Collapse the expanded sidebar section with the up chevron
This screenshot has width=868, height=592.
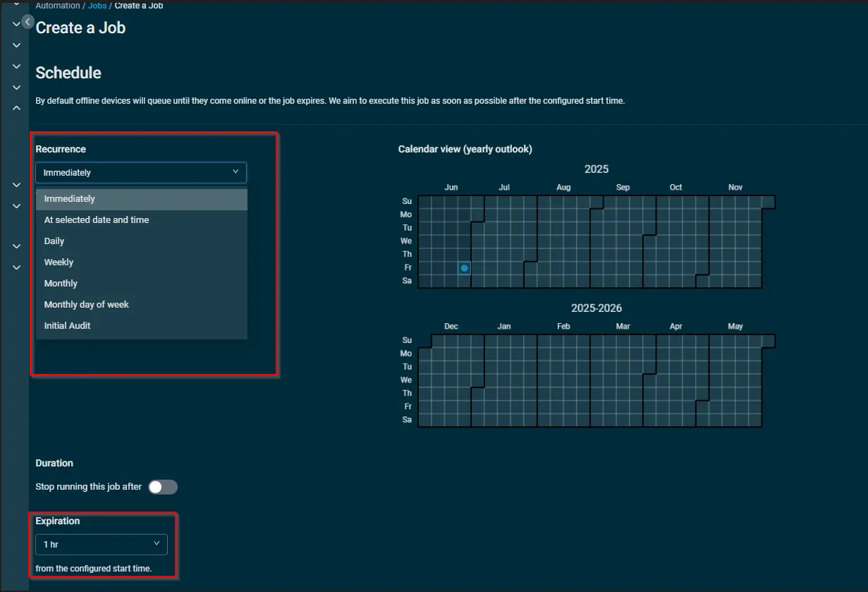click(16, 108)
